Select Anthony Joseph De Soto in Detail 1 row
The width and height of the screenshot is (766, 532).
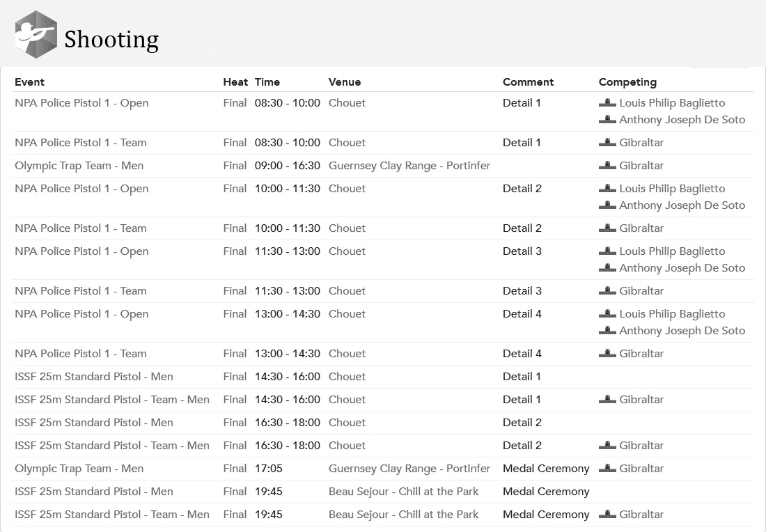click(x=682, y=120)
